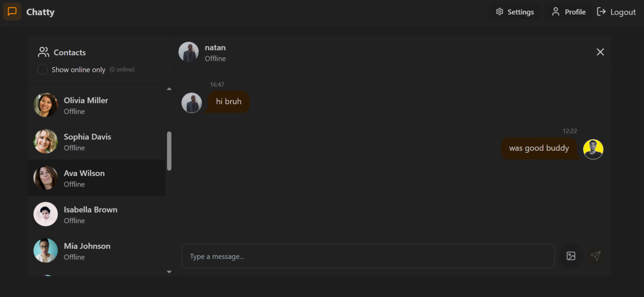Click the Chatty logo icon
644x297 pixels.
(12, 12)
